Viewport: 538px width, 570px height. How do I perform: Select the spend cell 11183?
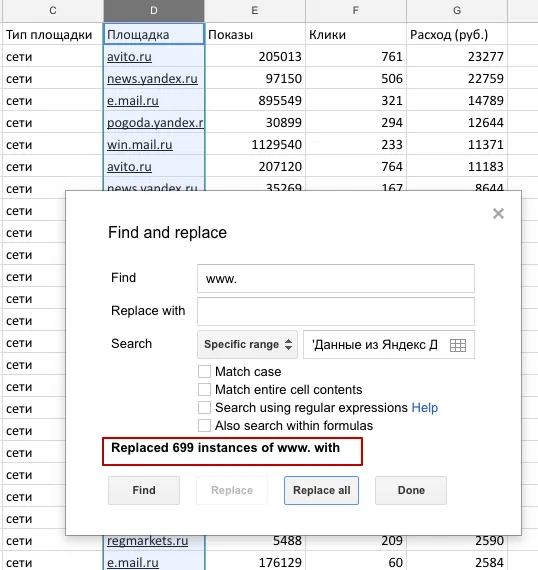(457, 166)
